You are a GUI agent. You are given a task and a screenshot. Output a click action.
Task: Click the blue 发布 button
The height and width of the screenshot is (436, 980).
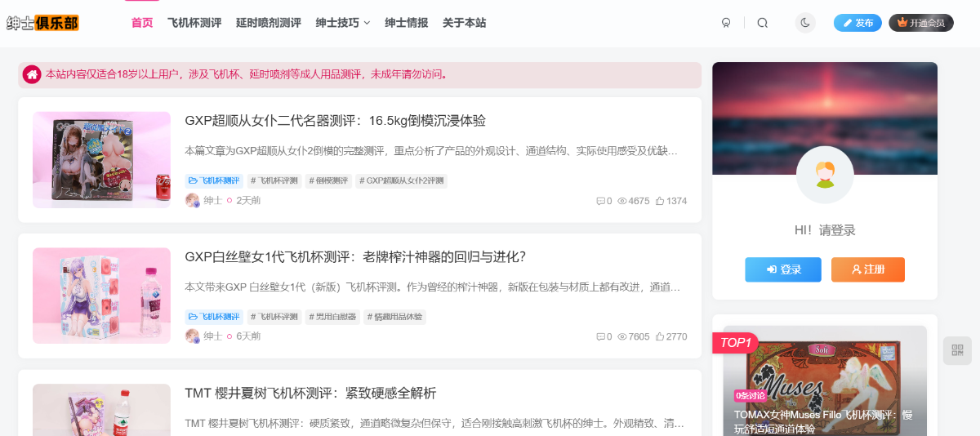tap(857, 23)
